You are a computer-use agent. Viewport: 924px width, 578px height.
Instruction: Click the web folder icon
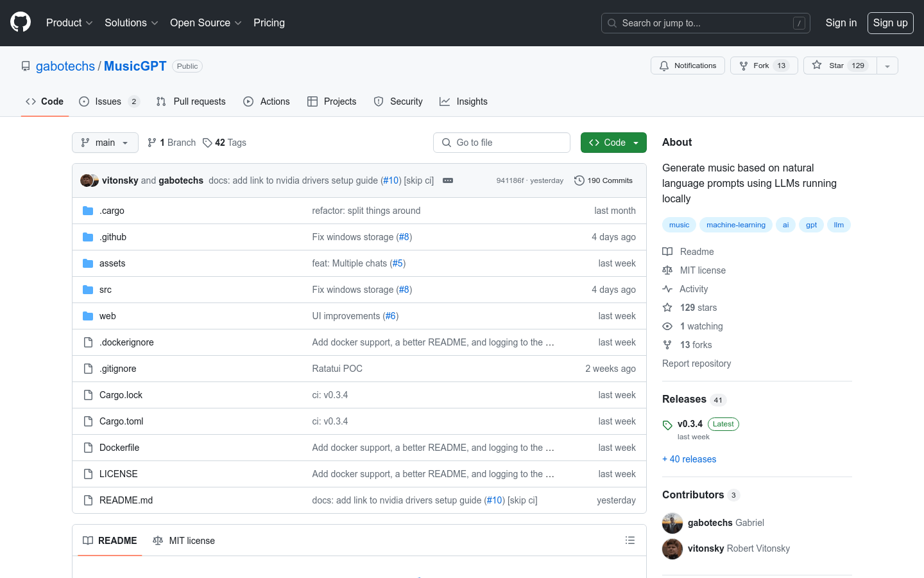click(x=88, y=316)
